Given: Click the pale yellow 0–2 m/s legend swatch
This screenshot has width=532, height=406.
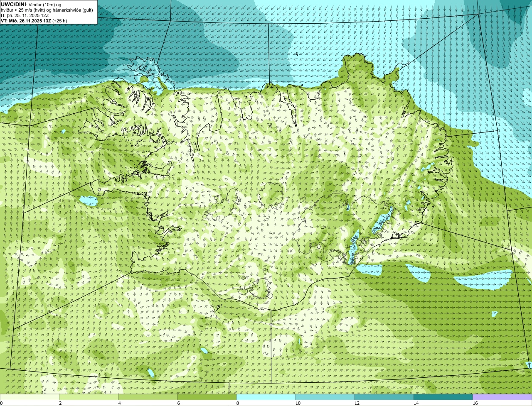Looking at the screenshot, I should pos(30,397).
